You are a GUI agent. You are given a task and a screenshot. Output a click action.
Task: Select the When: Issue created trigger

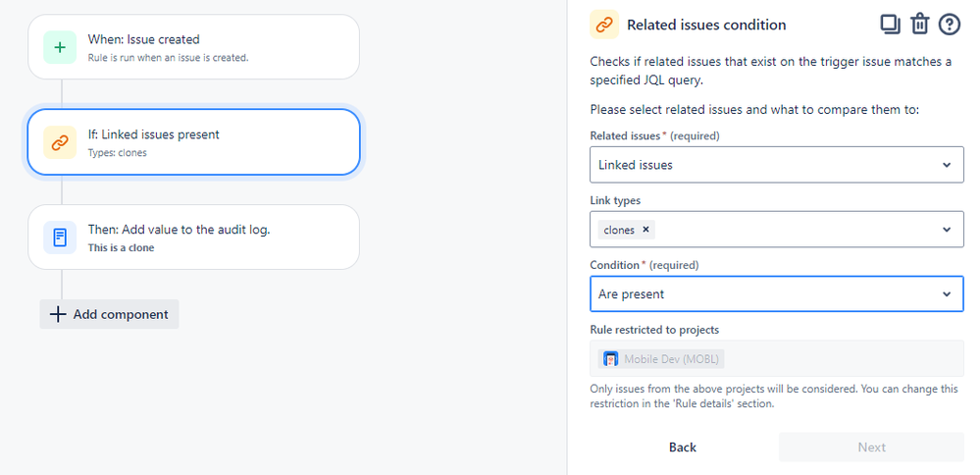[193, 47]
